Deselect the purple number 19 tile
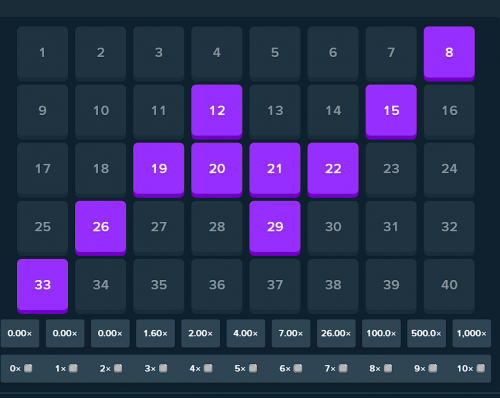 (159, 170)
